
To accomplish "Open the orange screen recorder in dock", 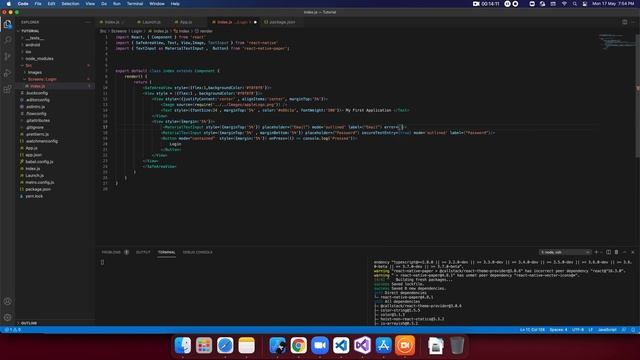I will point(405,346).
